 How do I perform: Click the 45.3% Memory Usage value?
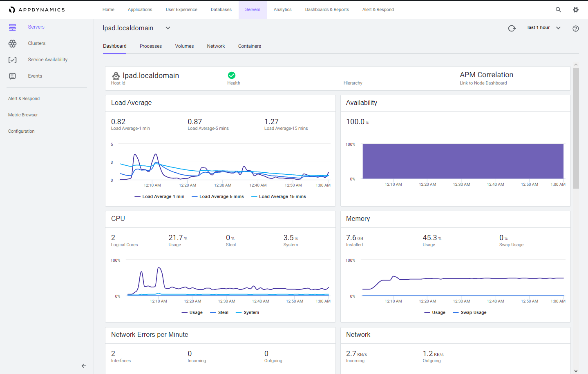pyautogui.click(x=432, y=238)
